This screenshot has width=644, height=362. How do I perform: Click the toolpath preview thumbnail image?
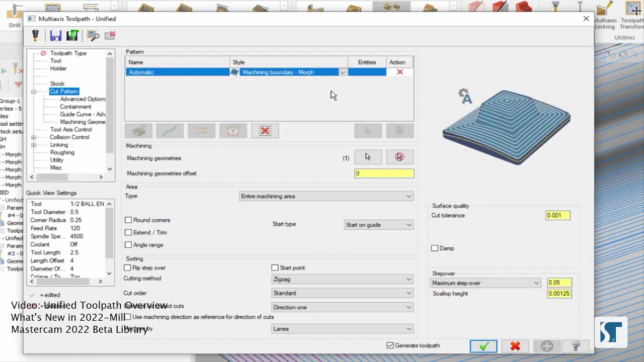[x=506, y=127]
